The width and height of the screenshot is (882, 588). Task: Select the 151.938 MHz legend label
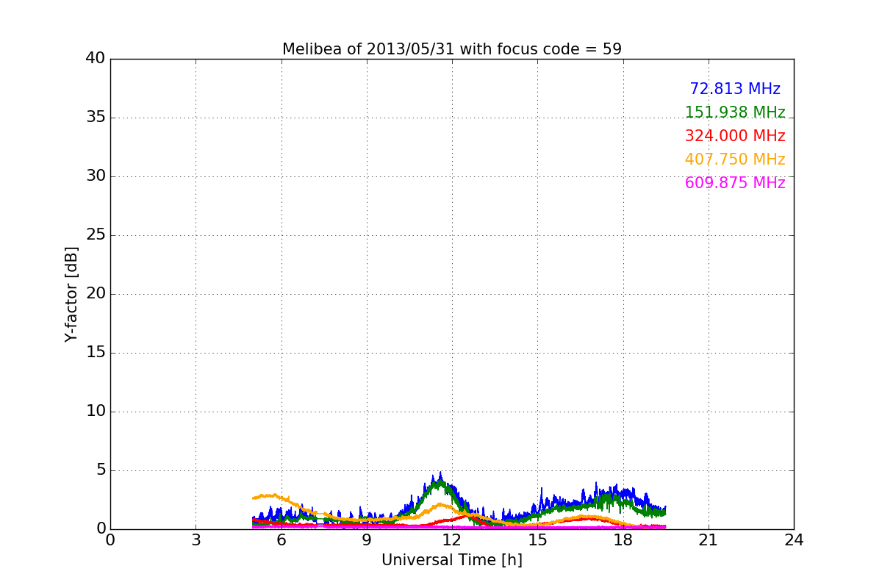(735, 112)
